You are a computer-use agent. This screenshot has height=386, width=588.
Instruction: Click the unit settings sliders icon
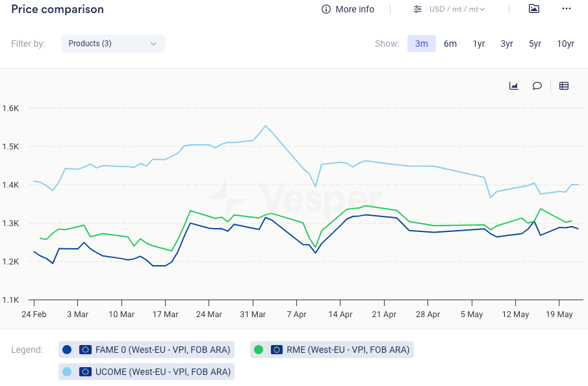point(418,9)
